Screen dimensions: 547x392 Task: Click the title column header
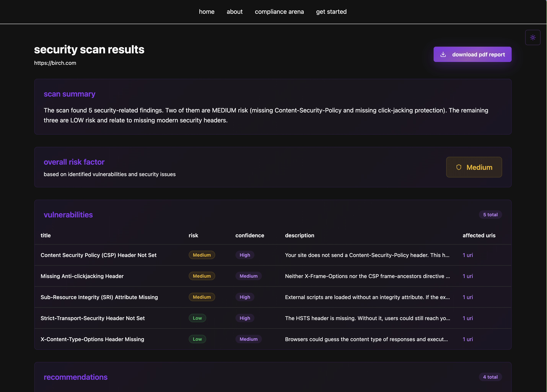click(46, 235)
